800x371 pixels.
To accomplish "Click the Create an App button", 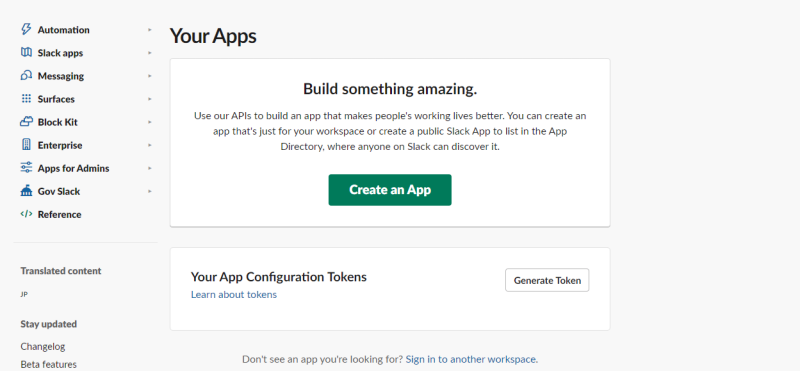I will [390, 190].
